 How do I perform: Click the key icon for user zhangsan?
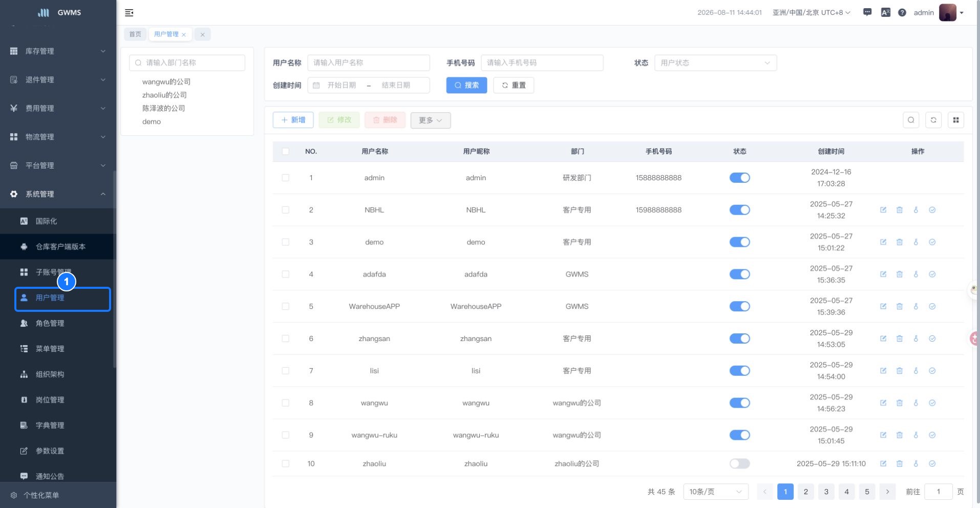(x=916, y=338)
